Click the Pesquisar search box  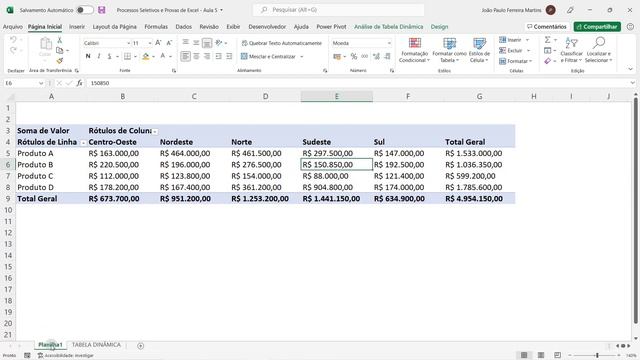pyautogui.click(x=338, y=10)
